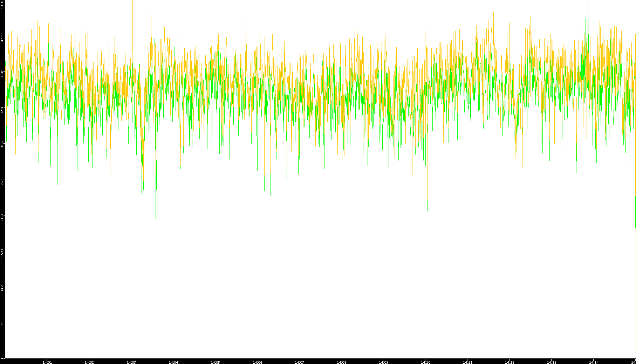Image resolution: width=636 pixels, height=364 pixels.
Task: Click the 4779 y-axis label
Action: (x=2, y=37)
